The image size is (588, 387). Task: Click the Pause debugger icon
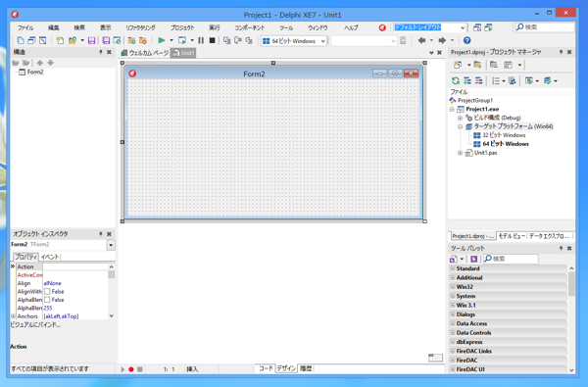[x=201, y=40]
